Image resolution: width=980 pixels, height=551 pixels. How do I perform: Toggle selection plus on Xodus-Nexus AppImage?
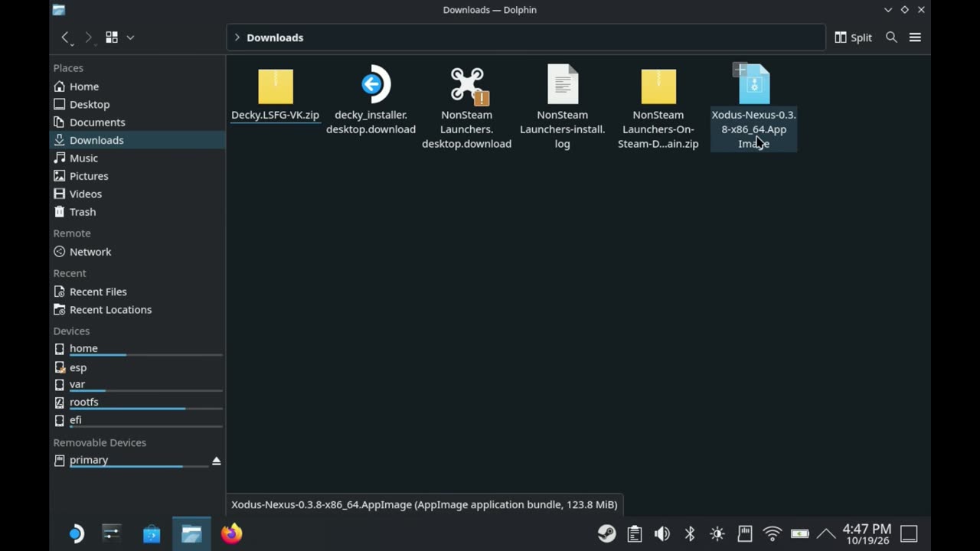740,70
